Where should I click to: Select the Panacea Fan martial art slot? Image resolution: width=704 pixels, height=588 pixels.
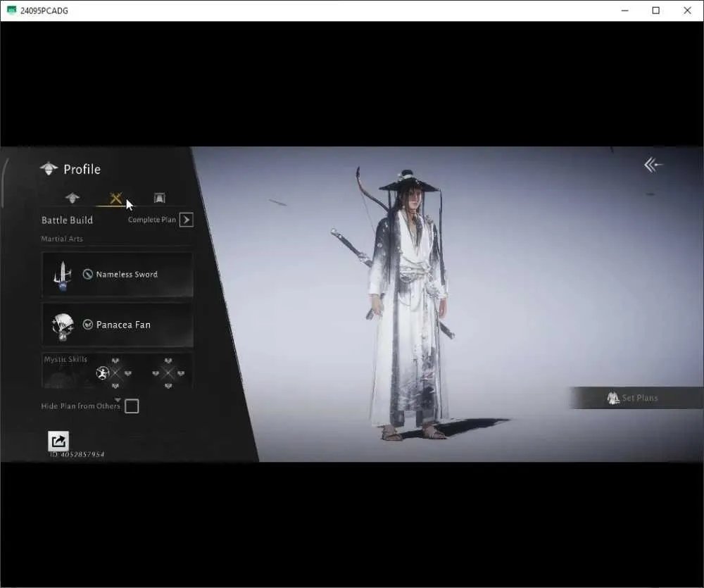point(118,325)
